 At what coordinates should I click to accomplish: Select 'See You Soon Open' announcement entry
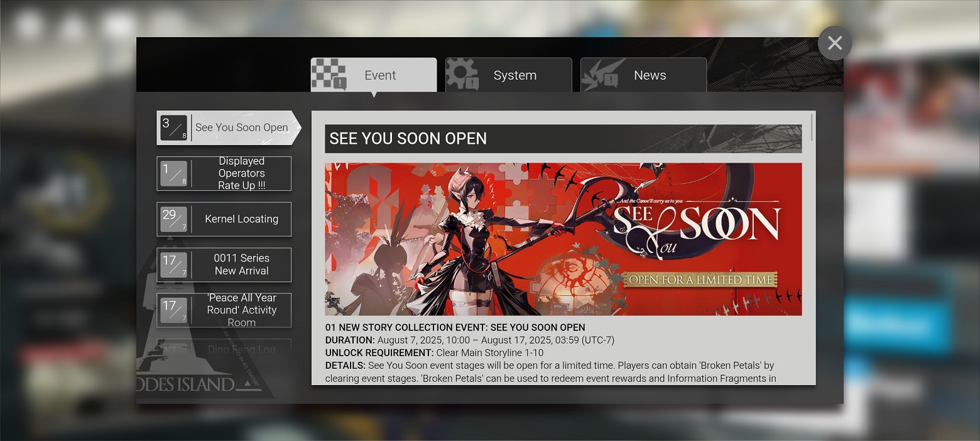click(x=229, y=128)
